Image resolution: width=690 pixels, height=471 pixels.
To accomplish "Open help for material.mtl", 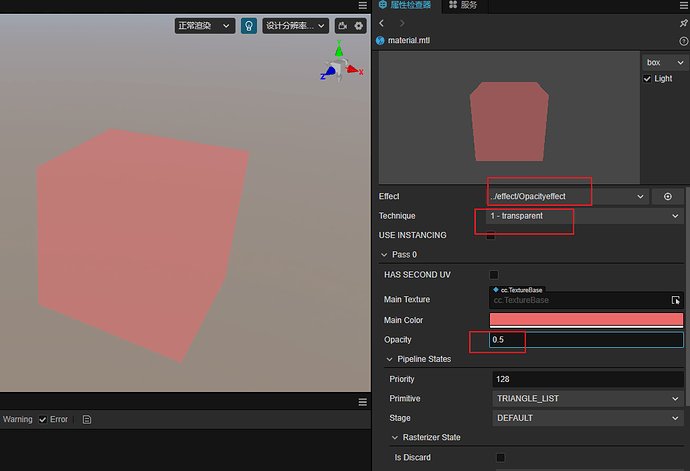I will pos(683,41).
